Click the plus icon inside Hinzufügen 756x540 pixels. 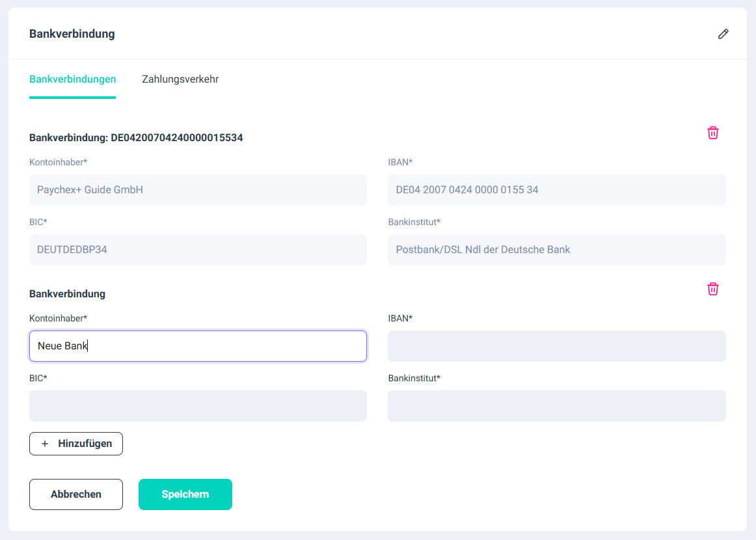click(45, 444)
